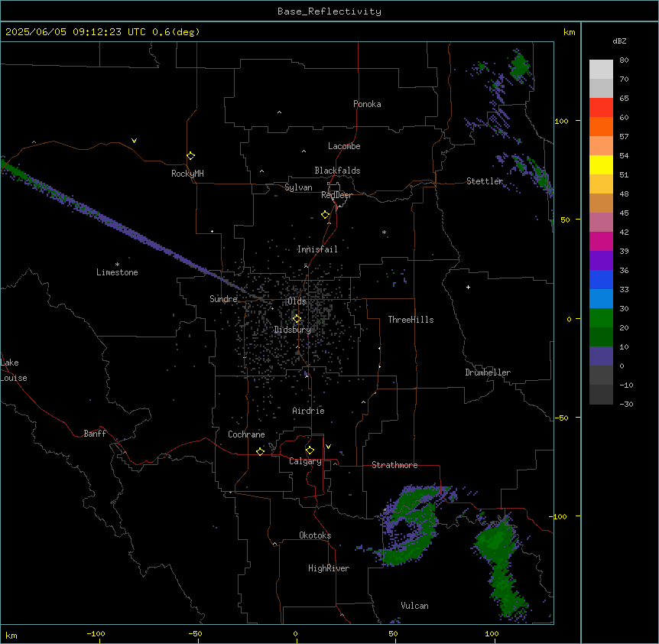Screen dimensions: 659x644
Task: Click the Airdrie city label
Action: pos(309,411)
